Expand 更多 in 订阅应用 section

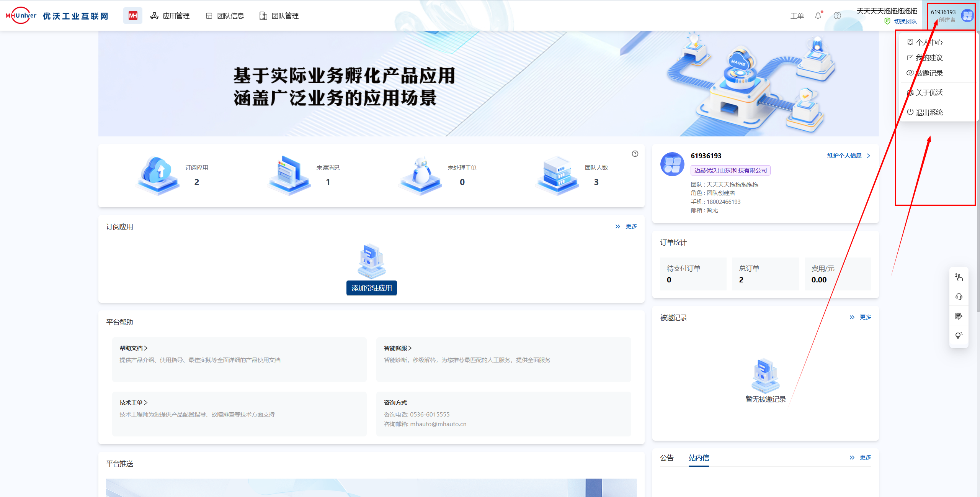click(630, 226)
